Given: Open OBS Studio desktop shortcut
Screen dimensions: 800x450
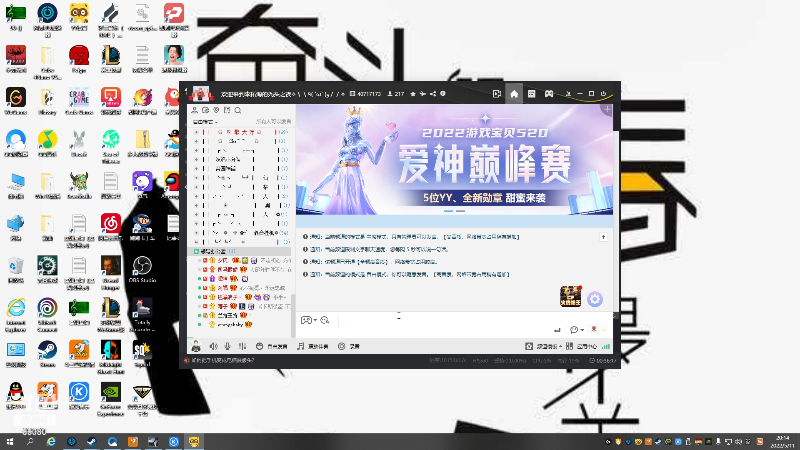Looking at the screenshot, I should 142,270.
